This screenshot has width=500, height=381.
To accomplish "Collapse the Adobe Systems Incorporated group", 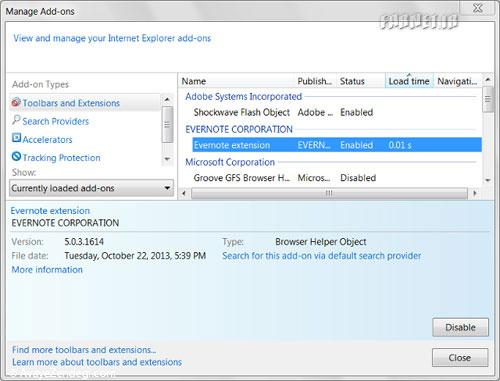I will tap(243, 97).
